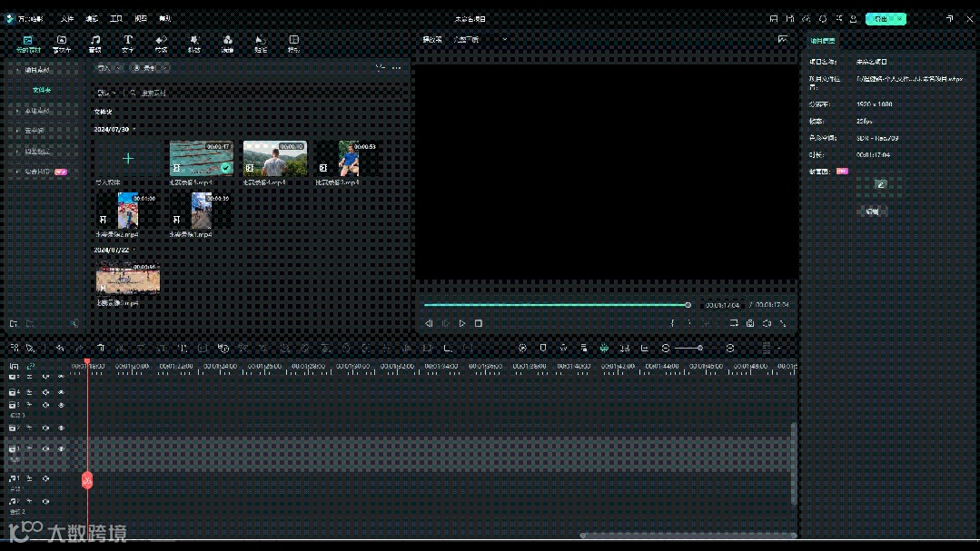The width and height of the screenshot is (980, 551).
Task: Toggle the green link icon at timeline header
Action: pos(31,366)
